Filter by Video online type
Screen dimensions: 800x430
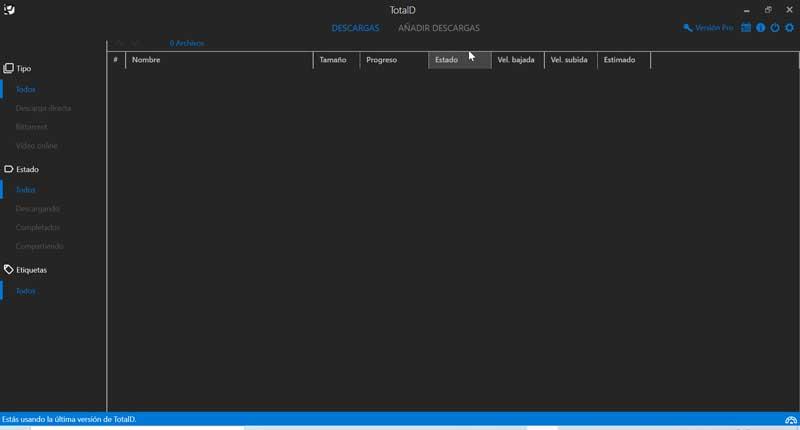pos(37,146)
